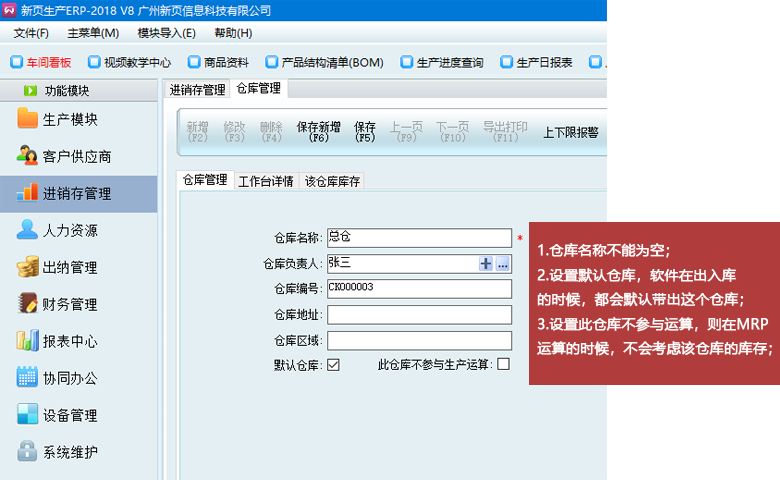The image size is (780, 480).
Task: Open the 客户供应商 sidebar module
Action: coord(76,157)
